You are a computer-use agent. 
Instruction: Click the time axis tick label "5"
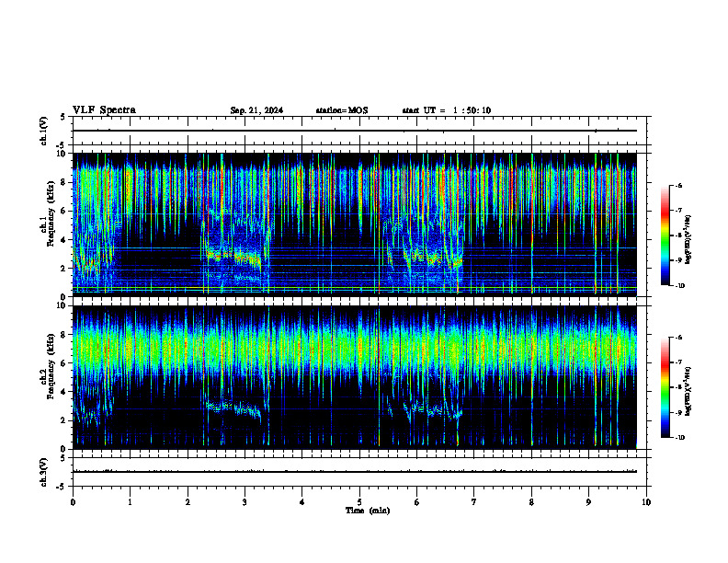359,502
